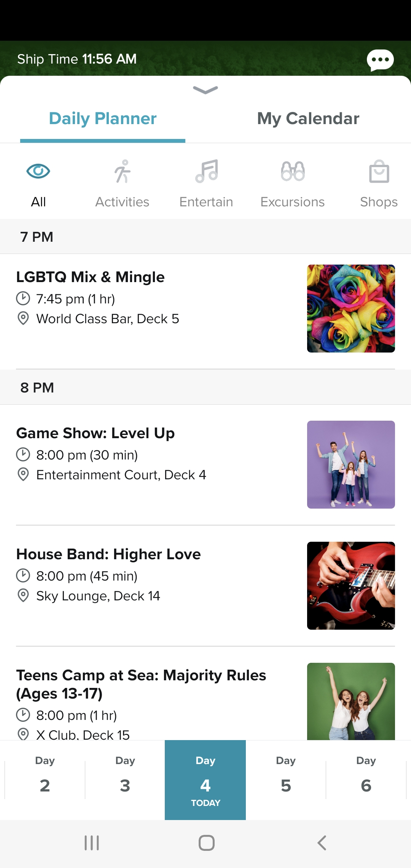The image size is (411, 868).
Task: Collapse the planner panel with chevron
Action: point(205,90)
